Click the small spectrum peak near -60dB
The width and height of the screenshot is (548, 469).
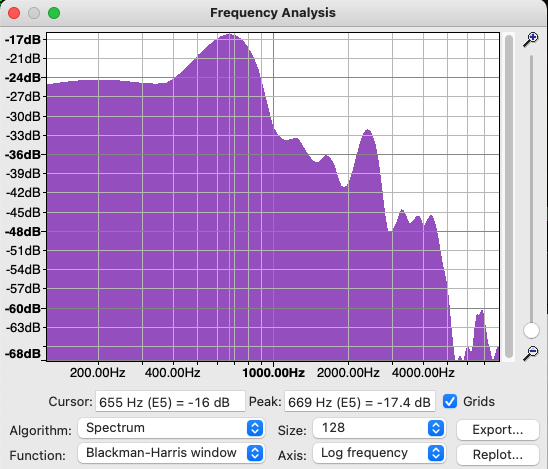click(482, 311)
